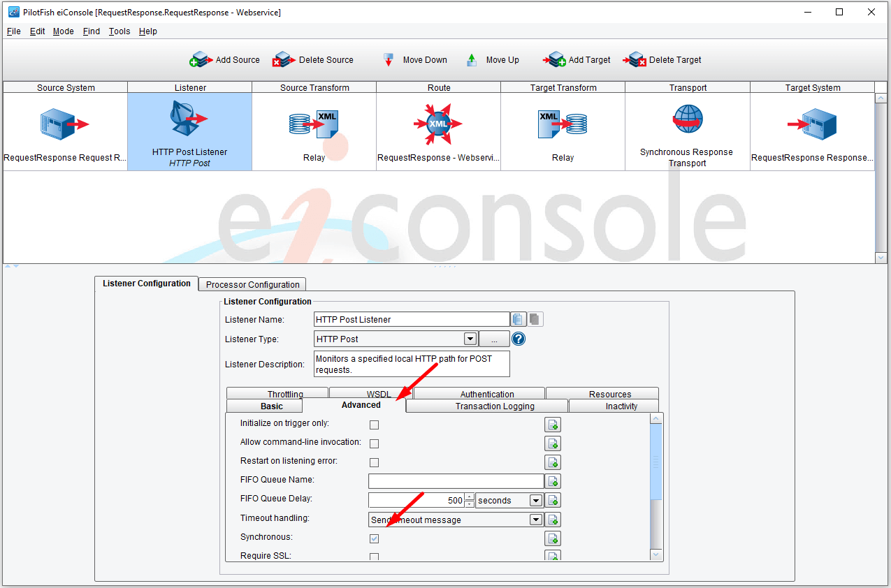Open the Timeout handling dropdown

[536, 520]
